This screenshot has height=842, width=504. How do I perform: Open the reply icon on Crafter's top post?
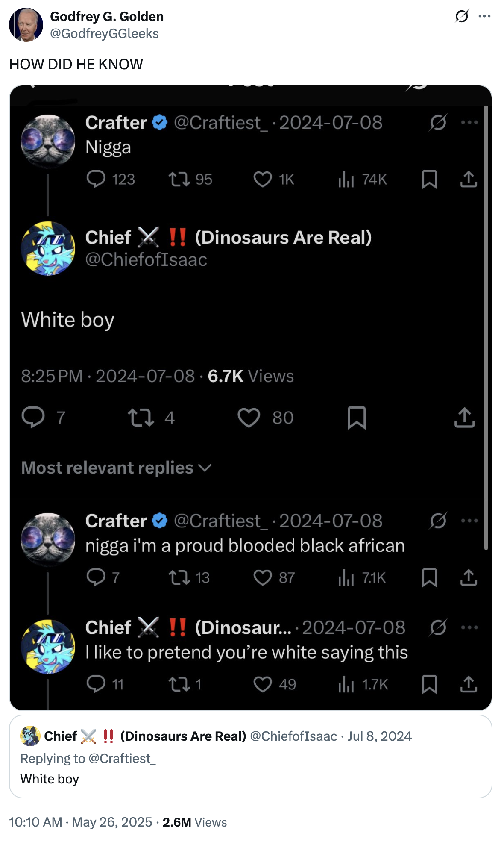coord(97,179)
